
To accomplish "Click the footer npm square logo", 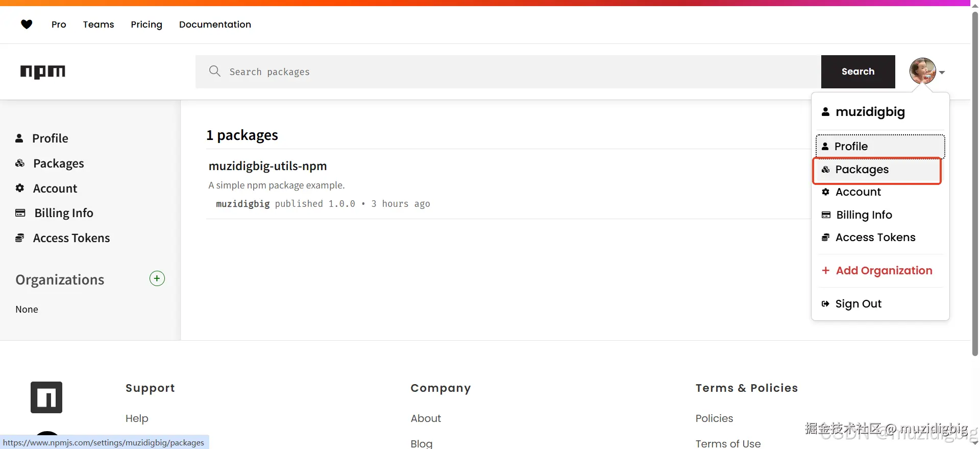I will click(46, 397).
